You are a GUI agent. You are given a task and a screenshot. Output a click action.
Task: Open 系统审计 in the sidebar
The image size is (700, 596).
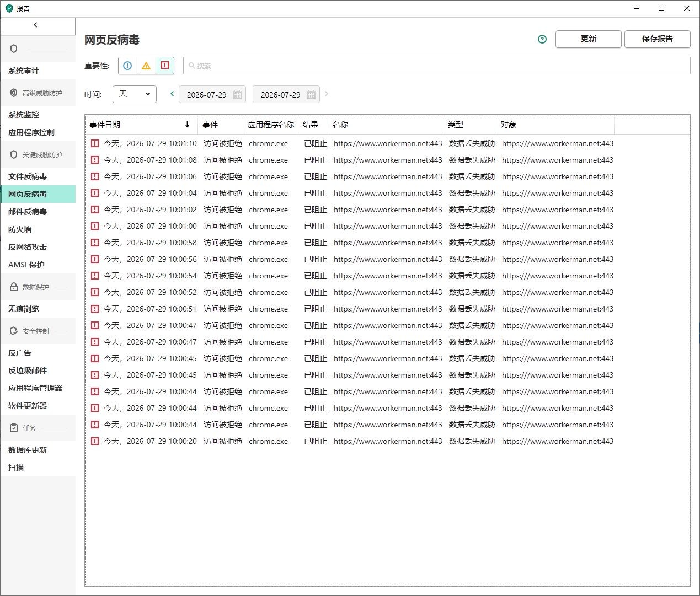tap(38, 71)
